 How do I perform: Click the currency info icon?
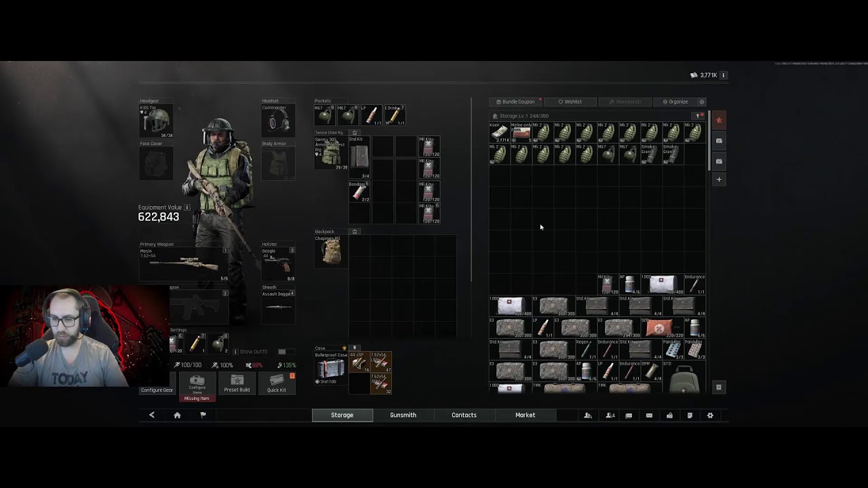[724, 75]
